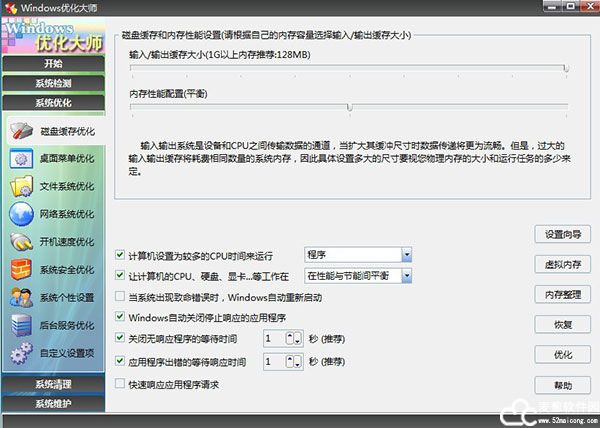
Task: Increase 应用程序出错的等待响应时间 spinner up arrow
Action: pos(290,359)
